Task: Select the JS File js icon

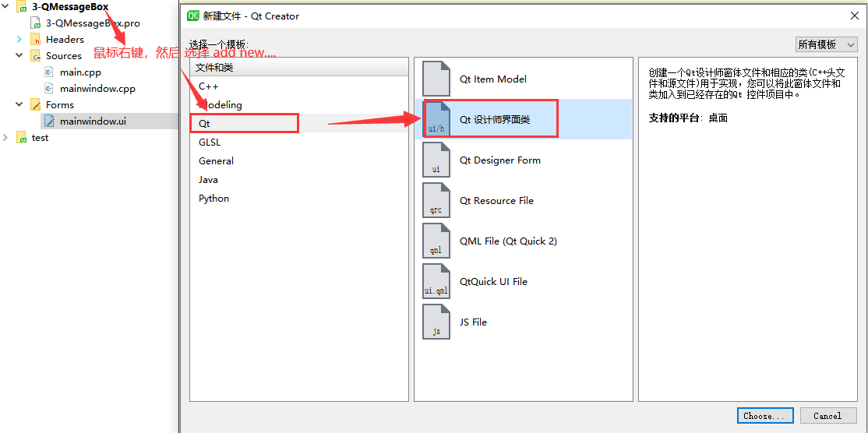Action: (x=436, y=322)
